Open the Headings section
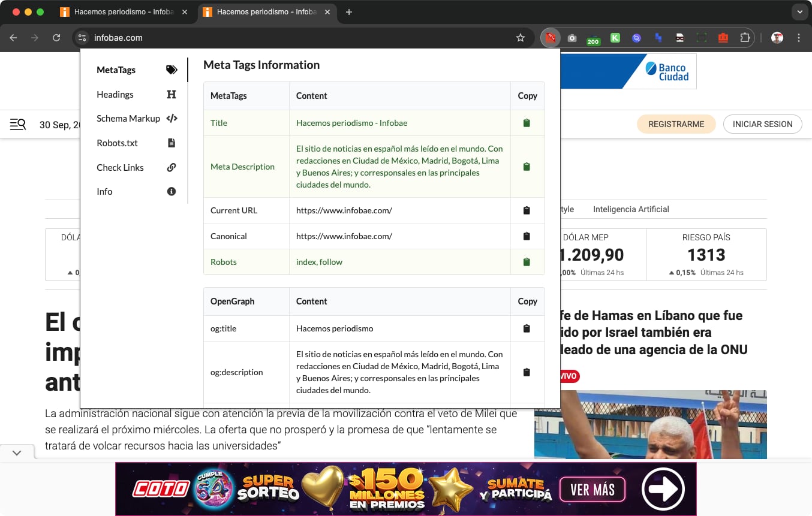 pyautogui.click(x=137, y=95)
